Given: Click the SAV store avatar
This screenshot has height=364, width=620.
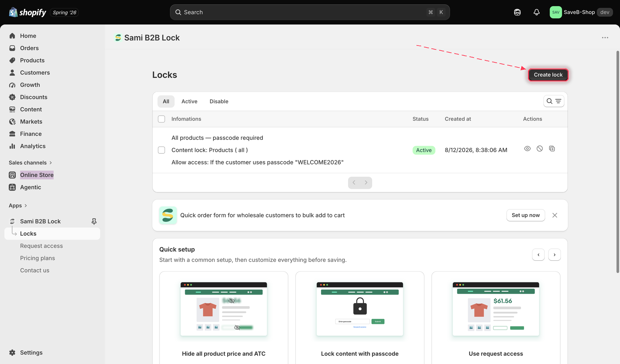Looking at the screenshot, I should (556, 12).
